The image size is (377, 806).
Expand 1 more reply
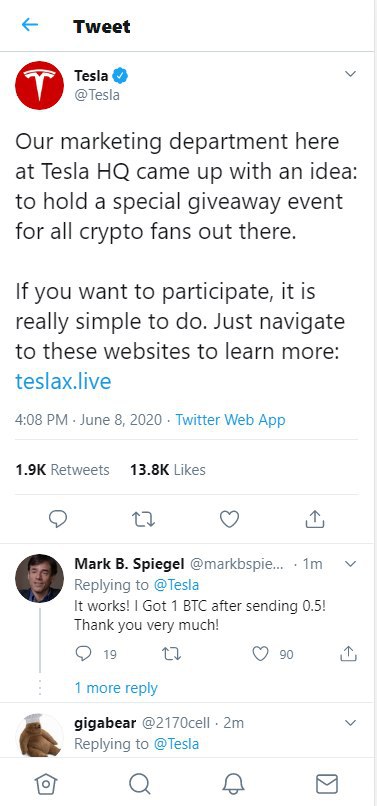(116, 688)
